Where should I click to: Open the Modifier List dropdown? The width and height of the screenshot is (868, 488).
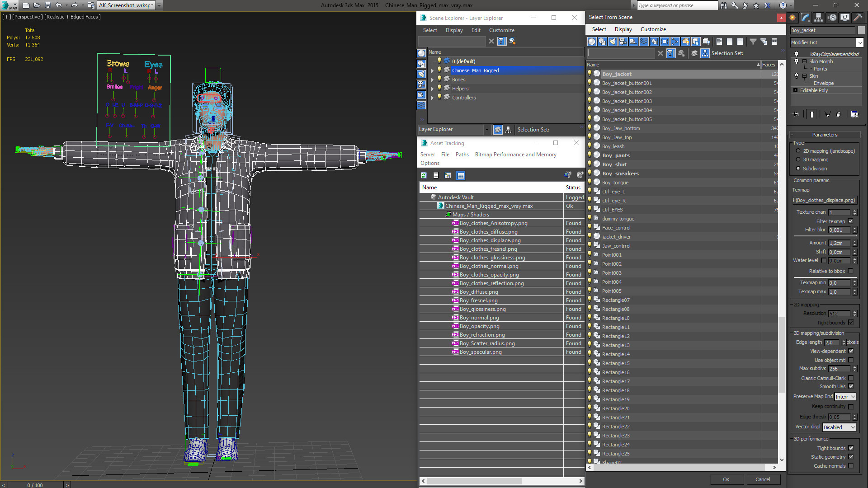click(859, 42)
